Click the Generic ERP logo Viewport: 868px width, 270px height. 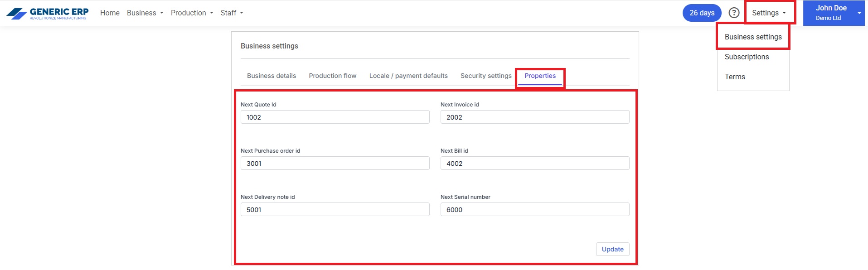(x=48, y=13)
